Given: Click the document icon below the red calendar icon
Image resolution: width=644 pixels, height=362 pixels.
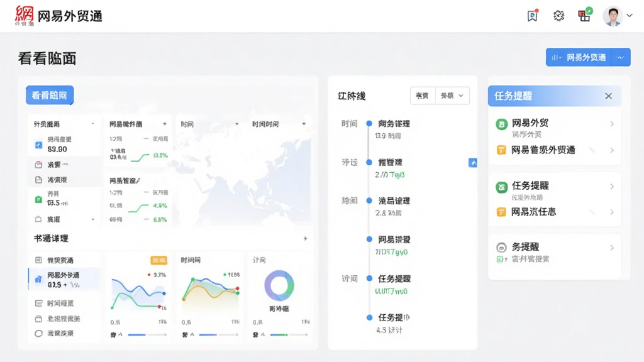Looking at the screenshot, I should 38,180.
